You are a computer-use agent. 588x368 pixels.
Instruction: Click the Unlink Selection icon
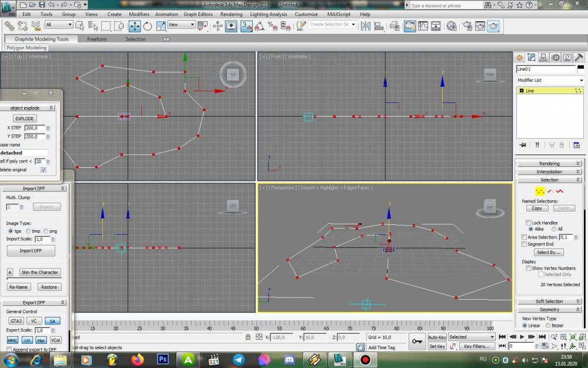(22, 26)
